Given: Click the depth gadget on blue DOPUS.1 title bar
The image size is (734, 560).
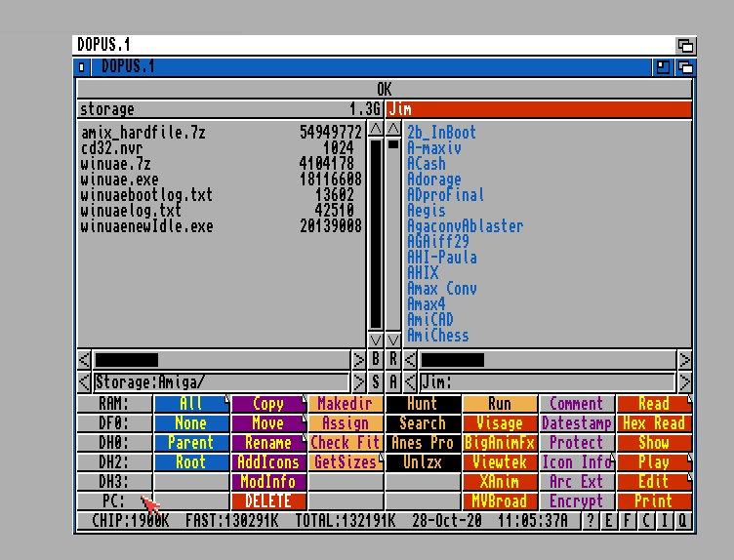Looking at the screenshot, I should 685,67.
